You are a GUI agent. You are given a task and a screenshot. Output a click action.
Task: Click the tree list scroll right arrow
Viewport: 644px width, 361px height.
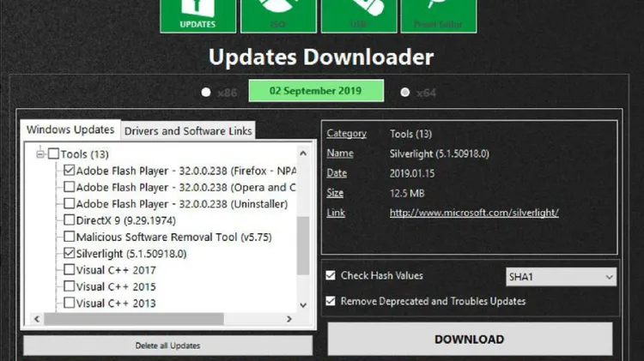[x=289, y=319]
